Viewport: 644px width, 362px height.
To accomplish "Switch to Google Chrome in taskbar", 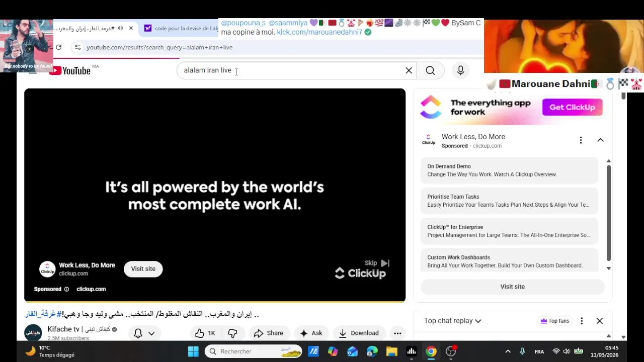I will (431, 351).
